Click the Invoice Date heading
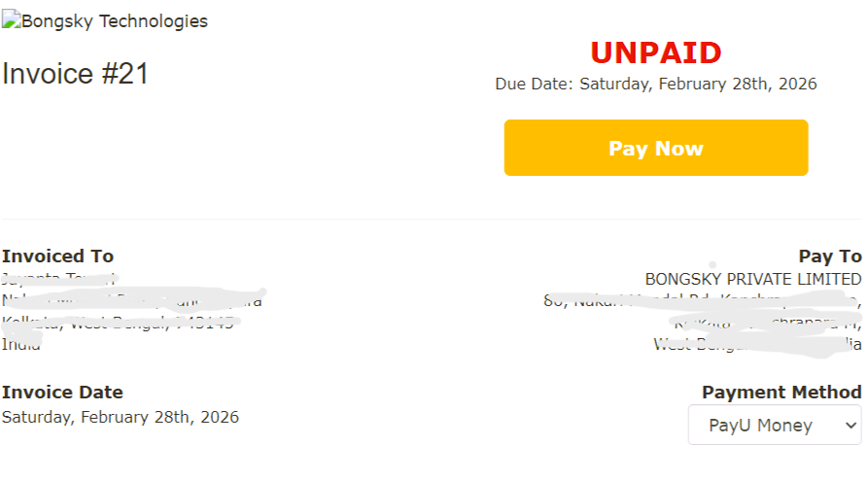Image resolution: width=868 pixels, height=480 pixels. coord(63,393)
